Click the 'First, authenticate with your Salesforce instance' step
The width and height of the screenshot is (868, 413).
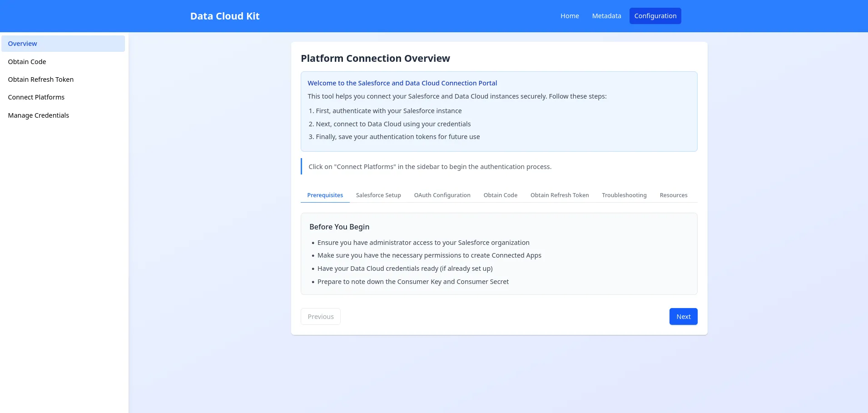(389, 111)
